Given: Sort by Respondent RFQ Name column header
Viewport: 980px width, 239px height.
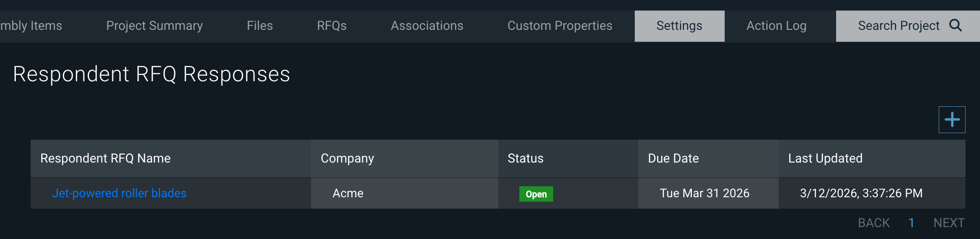Looking at the screenshot, I should pyautogui.click(x=105, y=159).
